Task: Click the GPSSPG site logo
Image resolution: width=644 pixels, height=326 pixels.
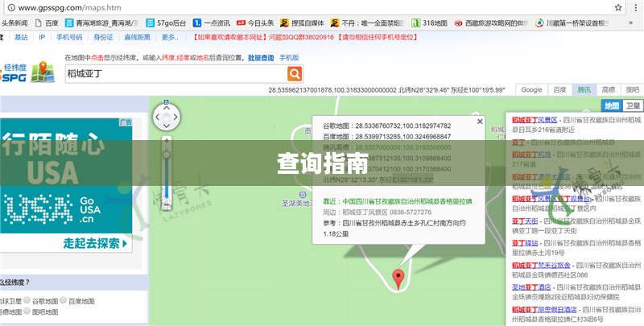Action: tap(27, 72)
